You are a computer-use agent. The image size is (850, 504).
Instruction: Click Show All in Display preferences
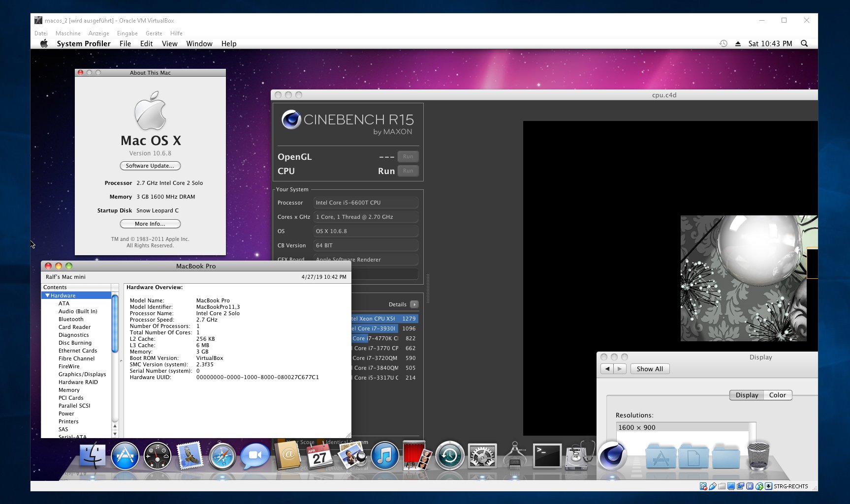(x=649, y=369)
